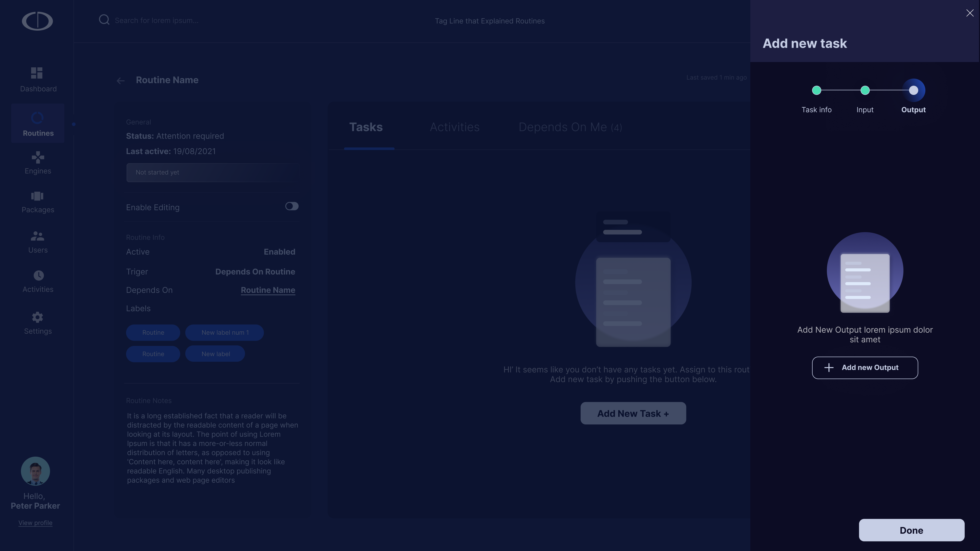Close the Add new task panel
The height and width of the screenshot is (551, 980).
[970, 13]
